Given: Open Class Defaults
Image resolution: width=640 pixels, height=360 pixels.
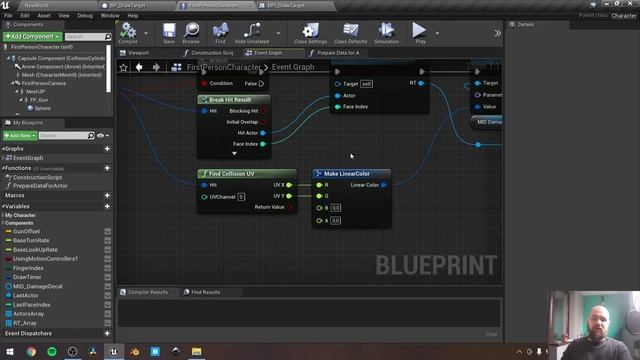Looking at the screenshot, I should [350, 33].
